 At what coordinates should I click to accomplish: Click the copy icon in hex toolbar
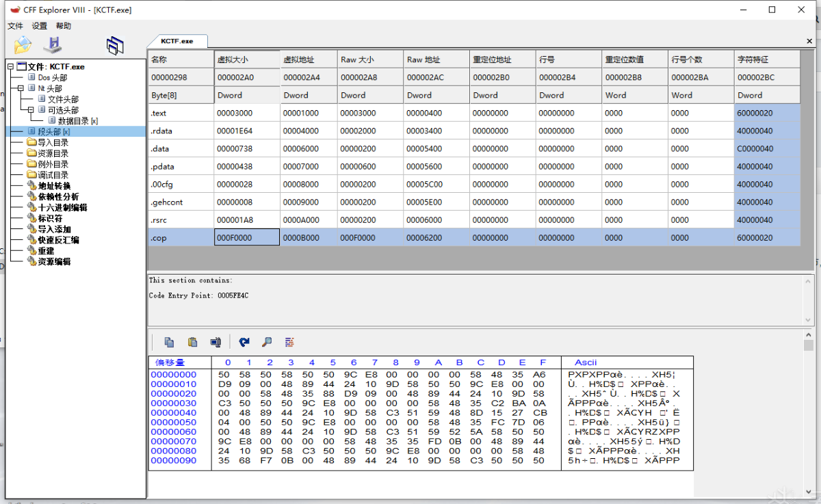click(x=169, y=342)
